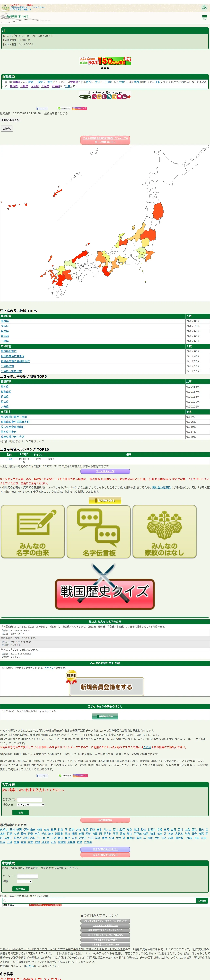This screenshot has height=980, width=210.
Task: Open the 江 弘毅 celebrity link
Action: tap(9, 459)
